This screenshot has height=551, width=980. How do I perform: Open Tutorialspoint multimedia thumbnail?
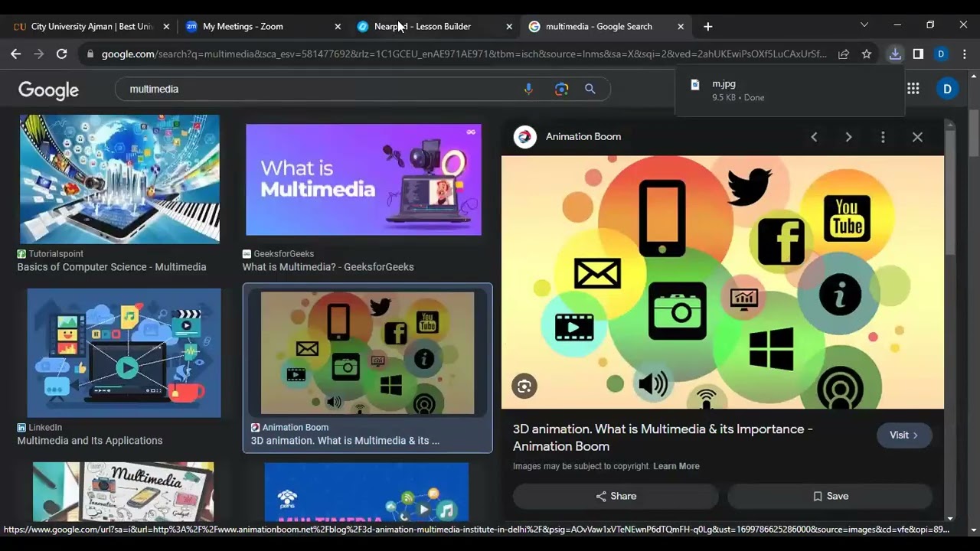click(119, 179)
